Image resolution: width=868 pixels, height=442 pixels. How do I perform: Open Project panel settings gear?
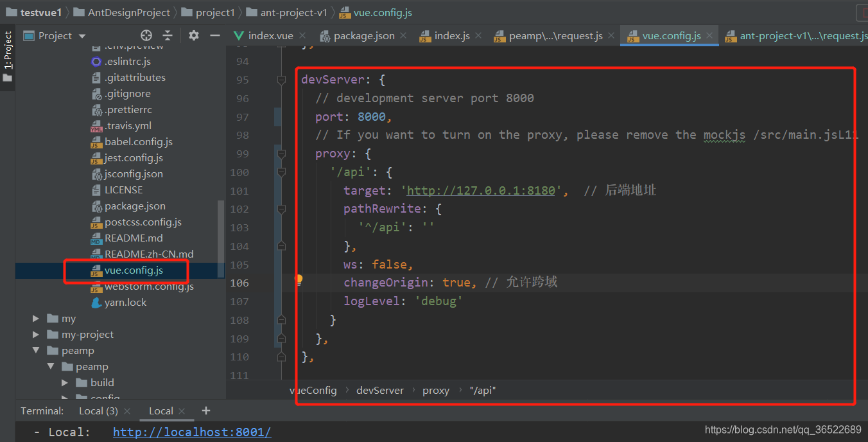(194, 35)
